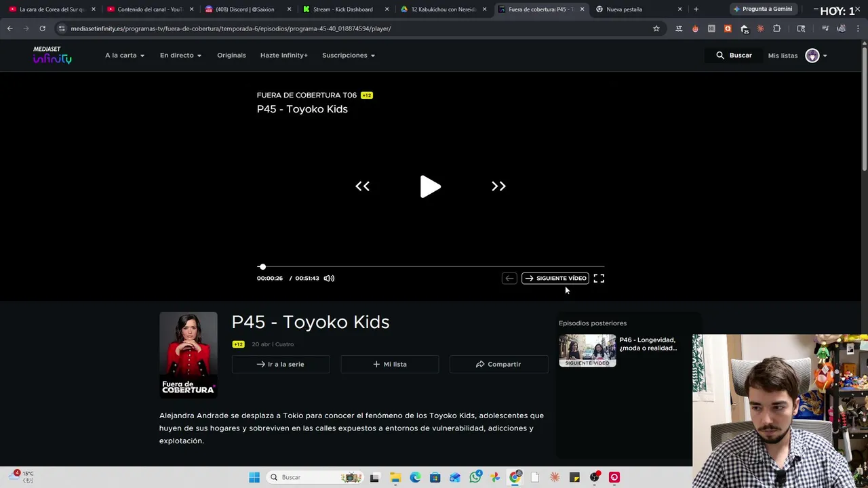
Task: Open a new browser tab with plus
Action: click(696, 9)
